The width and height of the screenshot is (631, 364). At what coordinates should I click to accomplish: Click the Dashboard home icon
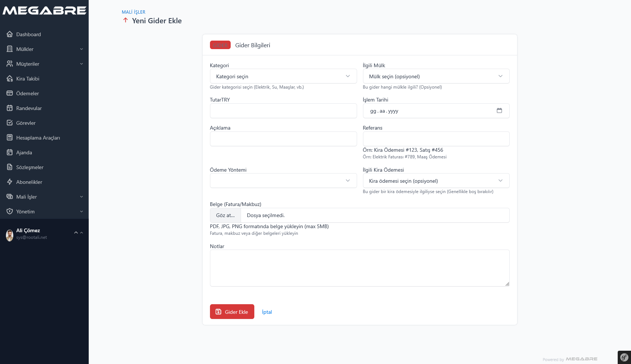[10, 34]
